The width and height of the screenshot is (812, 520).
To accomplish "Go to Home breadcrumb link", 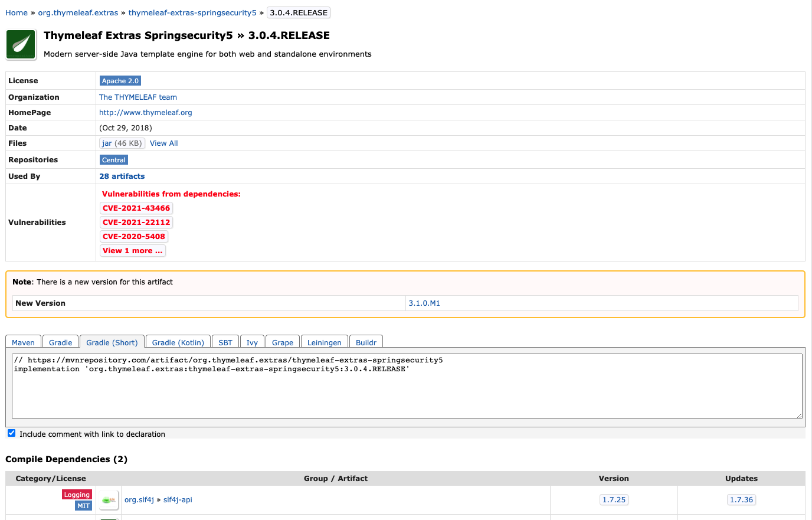I will coord(17,12).
